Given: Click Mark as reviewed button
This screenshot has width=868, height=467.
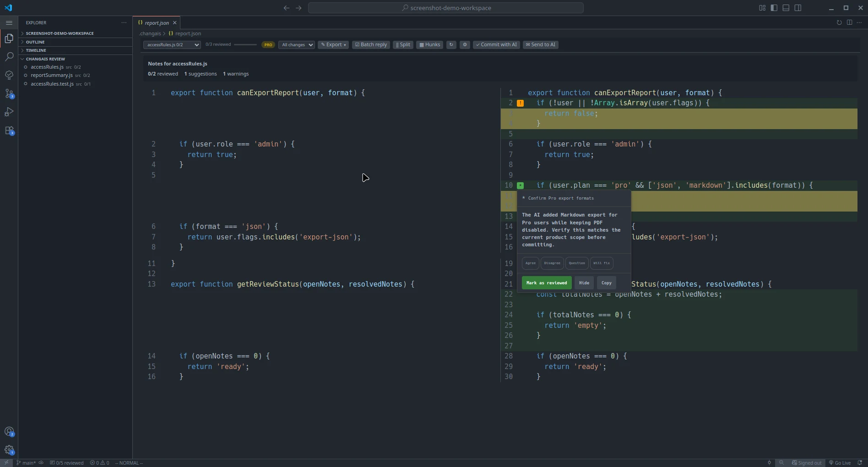Looking at the screenshot, I should (x=547, y=283).
